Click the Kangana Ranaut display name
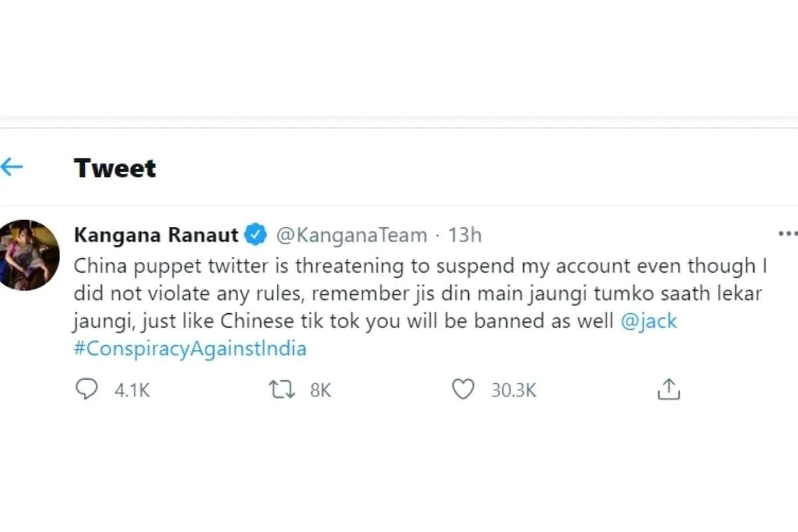Image resolution: width=798 pixels, height=532 pixels. (156, 235)
